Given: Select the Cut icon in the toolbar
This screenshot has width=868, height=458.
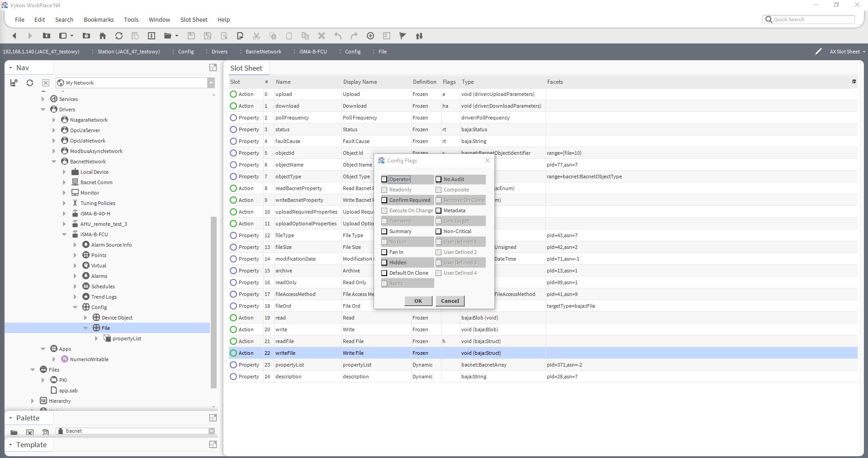Looking at the screenshot, I should (x=256, y=36).
